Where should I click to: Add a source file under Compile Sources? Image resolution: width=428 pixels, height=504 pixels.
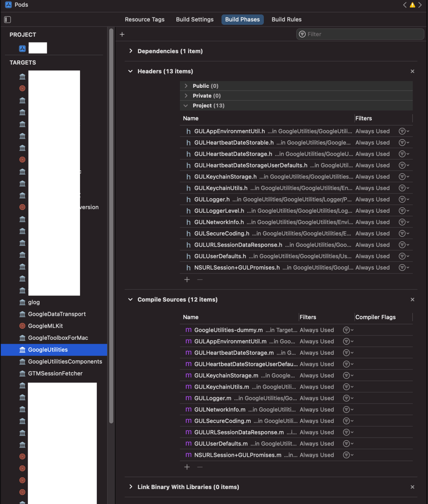187,467
